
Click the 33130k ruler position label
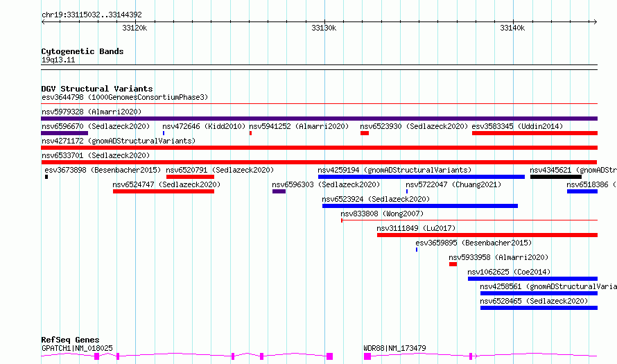click(x=324, y=28)
